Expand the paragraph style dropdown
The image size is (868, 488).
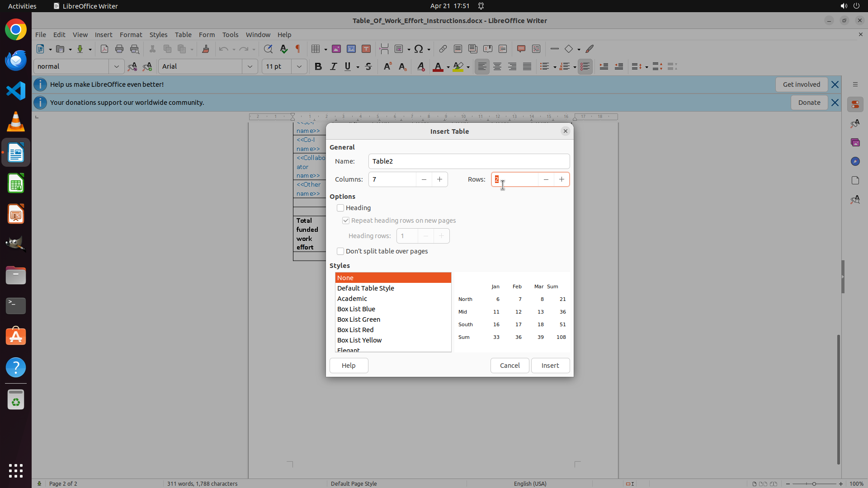(x=116, y=66)
